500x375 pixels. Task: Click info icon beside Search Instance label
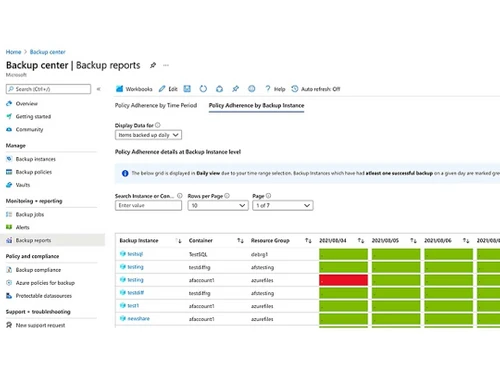[180, 196]
